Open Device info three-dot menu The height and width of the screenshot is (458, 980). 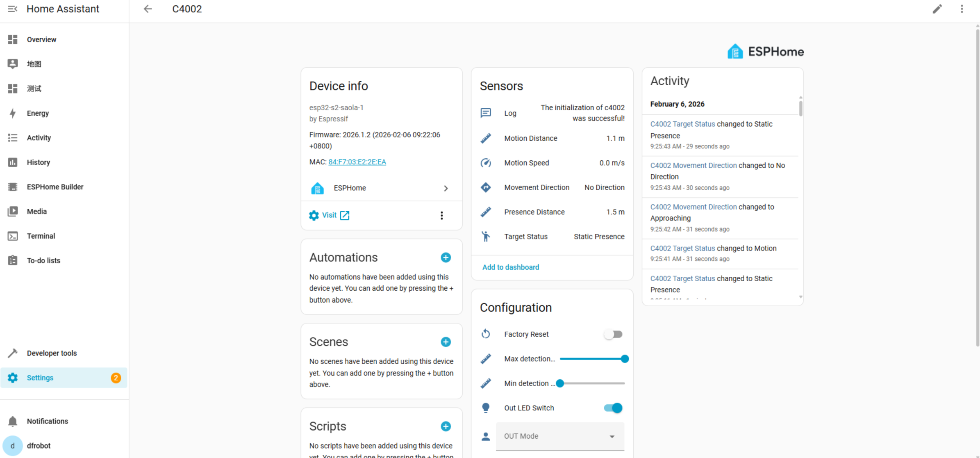[x=441, y=215]
